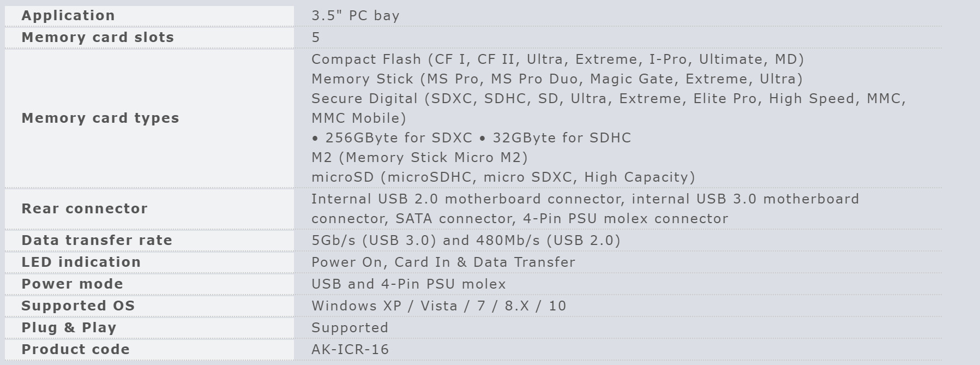Click the Data transfer rate label
This screenshot has width=980, height=365.
[97, 240]
